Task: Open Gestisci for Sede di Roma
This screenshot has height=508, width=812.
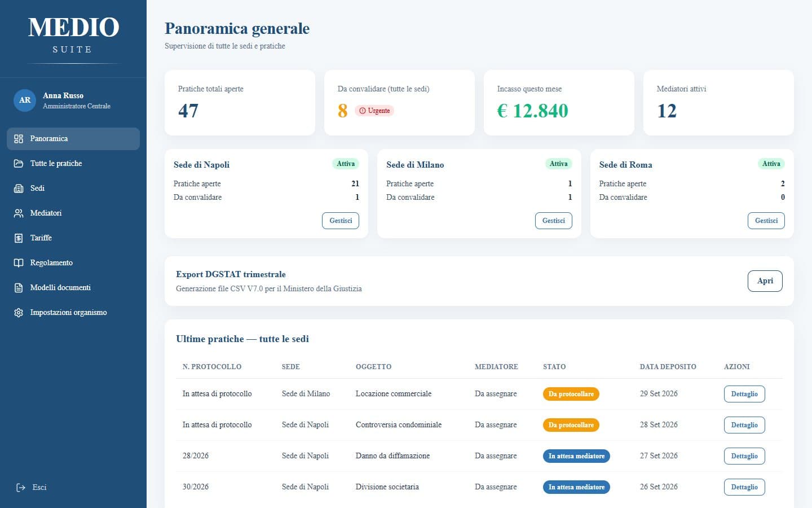Action: 766,221
